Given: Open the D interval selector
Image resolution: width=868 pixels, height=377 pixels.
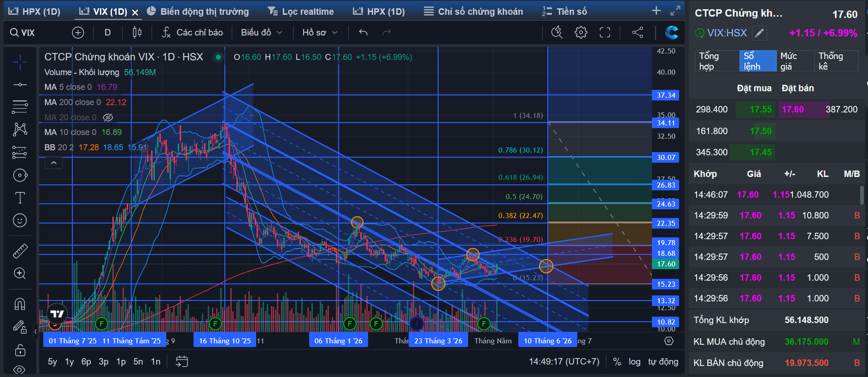Looking at the screenshot, I should [107, 32].
